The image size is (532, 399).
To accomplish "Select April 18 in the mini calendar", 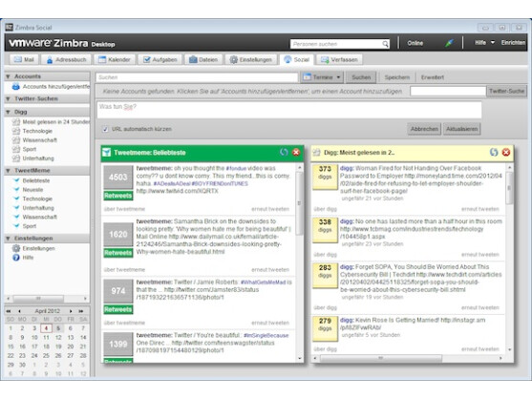I will point(46,346).
